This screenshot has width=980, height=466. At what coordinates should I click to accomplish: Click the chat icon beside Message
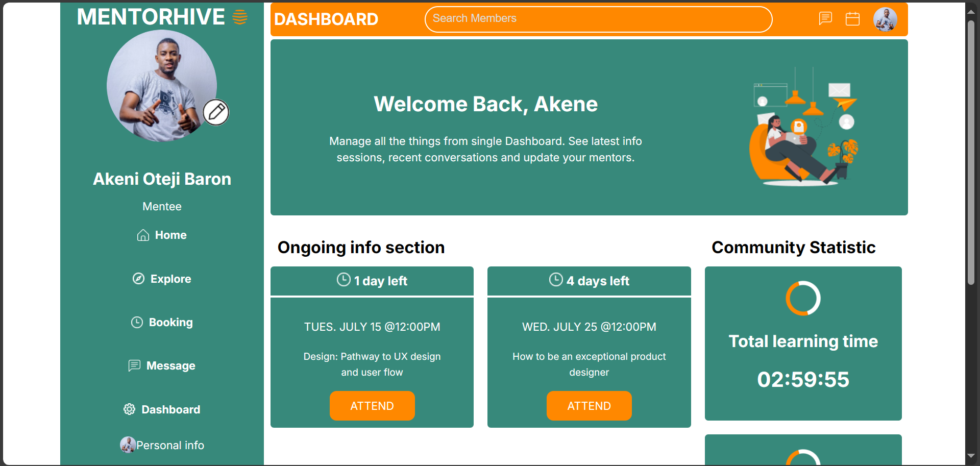tap(134, 366)
